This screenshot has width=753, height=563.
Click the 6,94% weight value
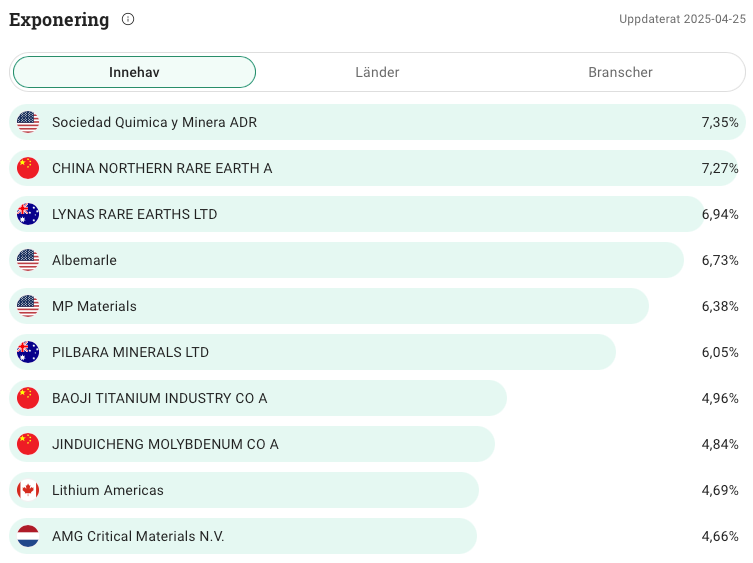coord(720,214)
